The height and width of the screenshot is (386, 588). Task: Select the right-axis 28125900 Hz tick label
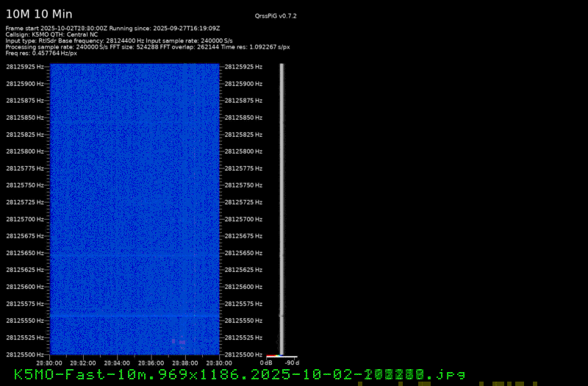pos(244,84)
